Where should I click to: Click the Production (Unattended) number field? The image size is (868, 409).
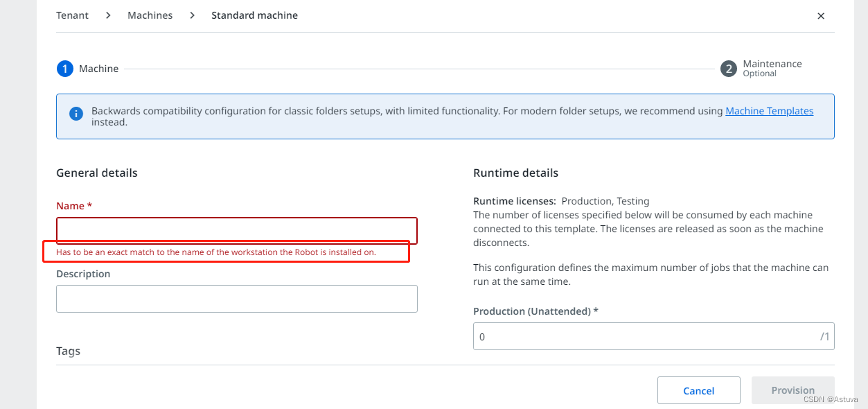[653, 336]
